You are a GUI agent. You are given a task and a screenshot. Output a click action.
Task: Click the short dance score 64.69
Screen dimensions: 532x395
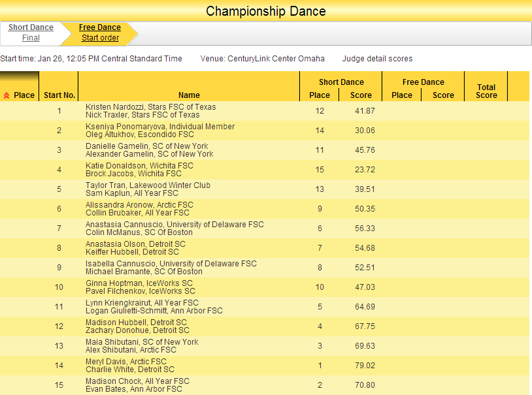pyautogui.click(x=365, y=307)
